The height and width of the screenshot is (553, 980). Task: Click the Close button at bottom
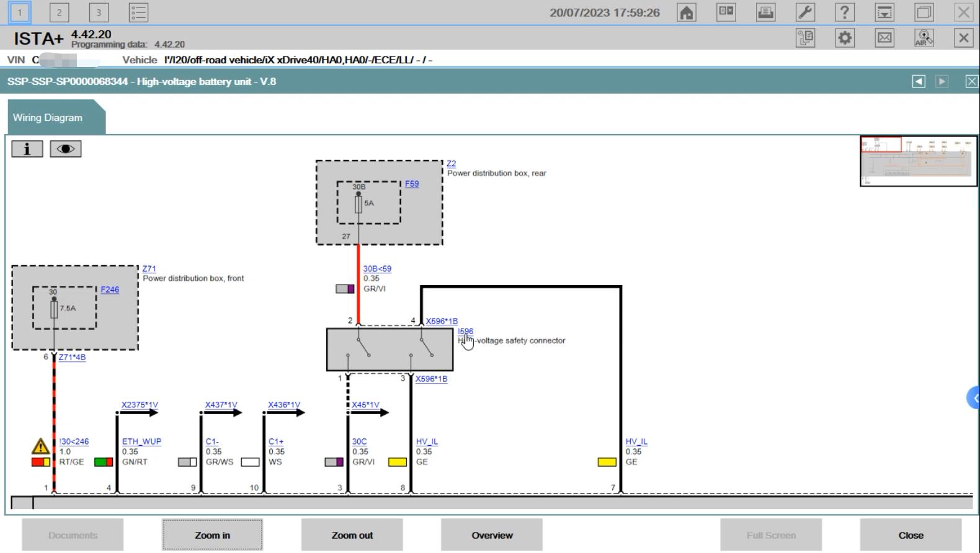[911, 535]
